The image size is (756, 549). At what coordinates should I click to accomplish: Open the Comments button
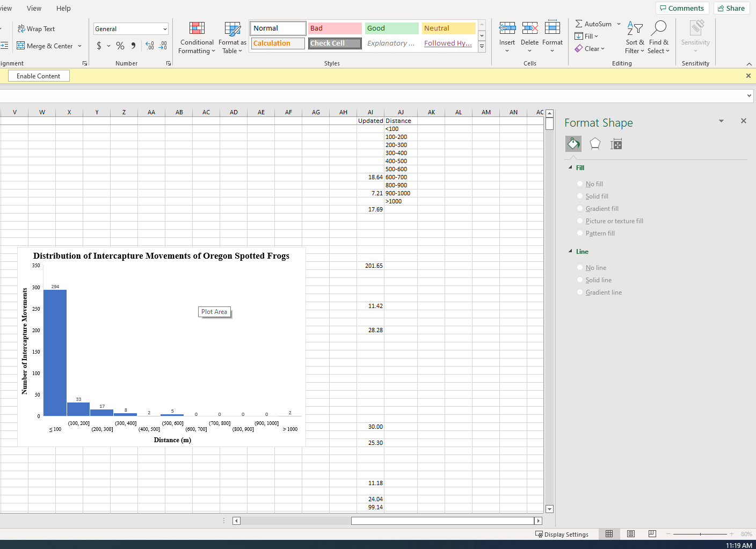(x=682, y=8)
